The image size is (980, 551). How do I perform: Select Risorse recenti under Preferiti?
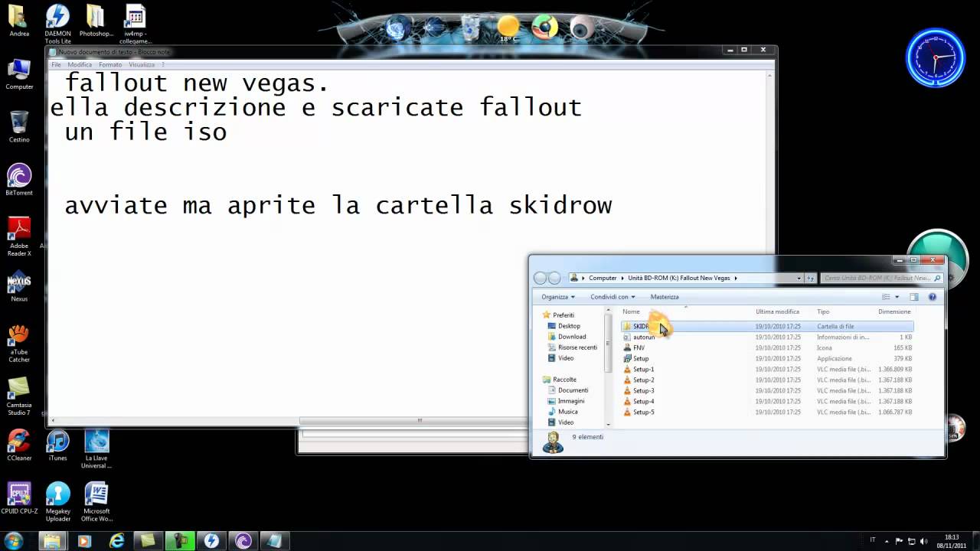(x=577, y=347)
